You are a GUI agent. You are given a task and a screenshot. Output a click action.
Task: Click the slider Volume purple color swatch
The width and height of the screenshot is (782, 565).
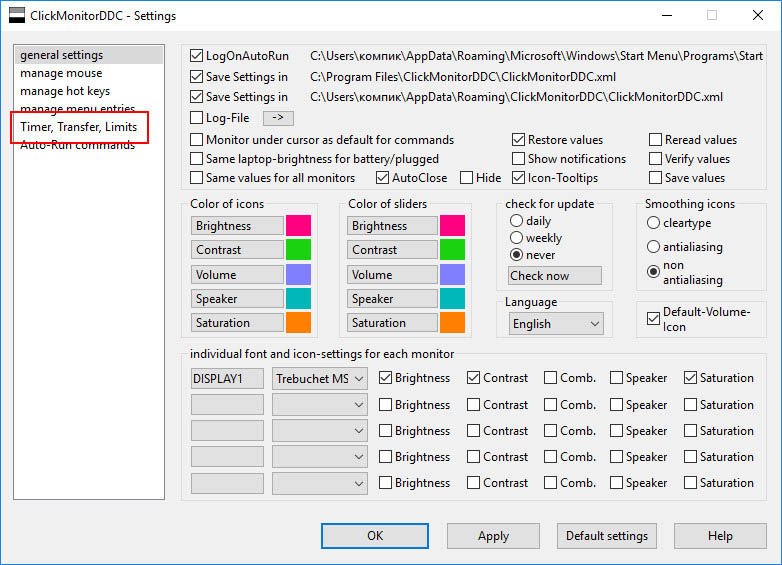click(x=452, y=275)
